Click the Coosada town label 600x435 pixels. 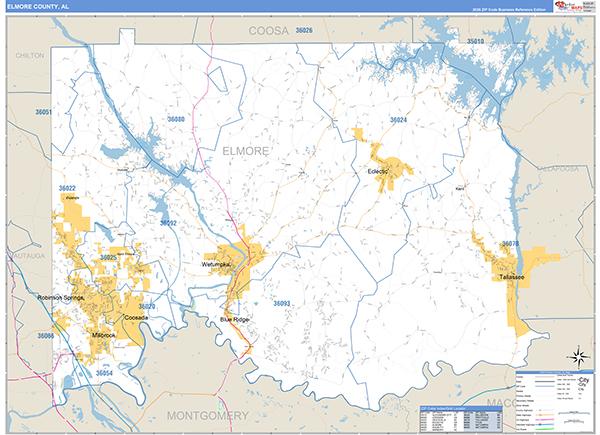point(135,318)
